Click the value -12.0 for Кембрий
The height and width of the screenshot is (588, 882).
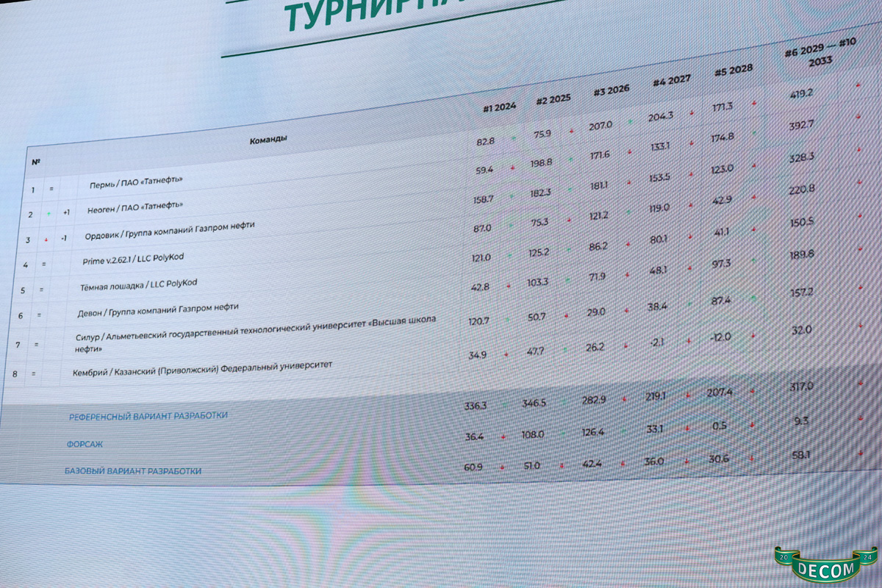point(720,336)
